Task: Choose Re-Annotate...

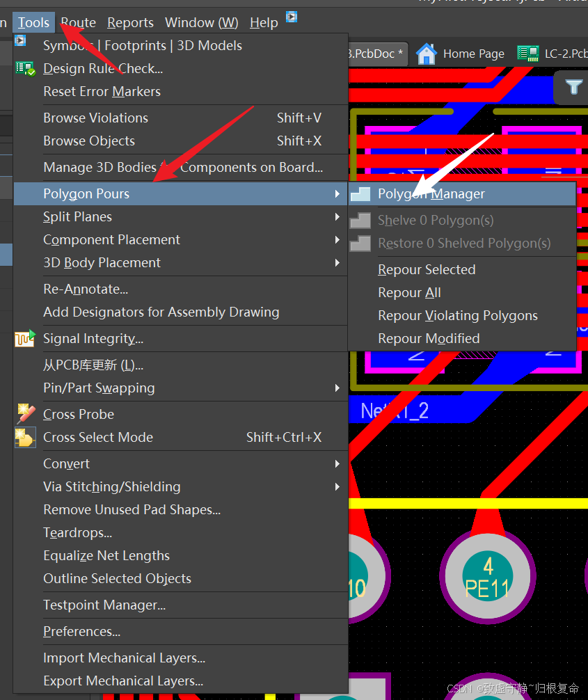Action: (x=181, y=289)
